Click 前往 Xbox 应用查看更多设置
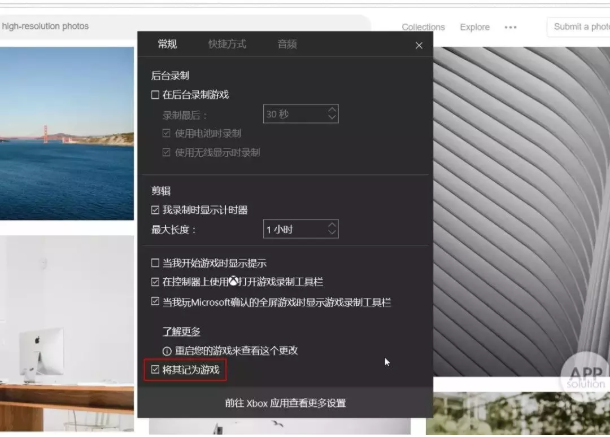Viewport: 610px width, 437px height. [x=285, y=403]
